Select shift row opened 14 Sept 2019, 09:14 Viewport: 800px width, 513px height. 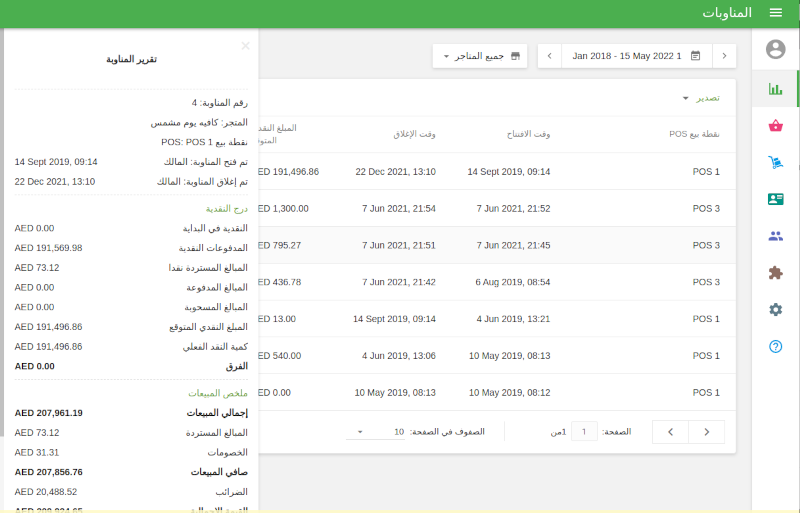point(497,172)
